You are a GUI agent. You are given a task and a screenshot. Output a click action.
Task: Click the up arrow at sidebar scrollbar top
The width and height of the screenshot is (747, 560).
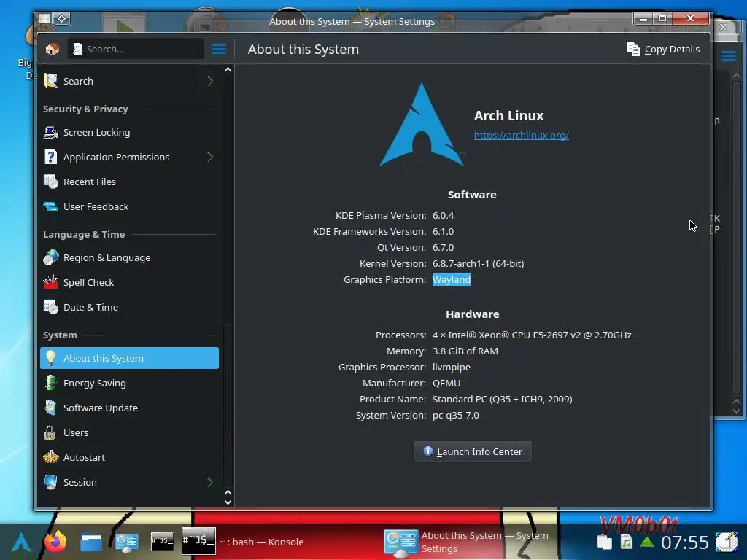228,69
